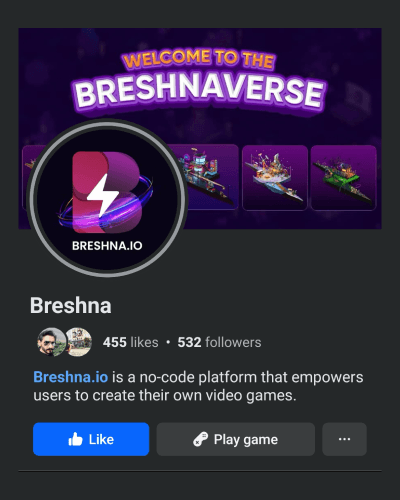Open the Breshna page title

click(71, 305)
